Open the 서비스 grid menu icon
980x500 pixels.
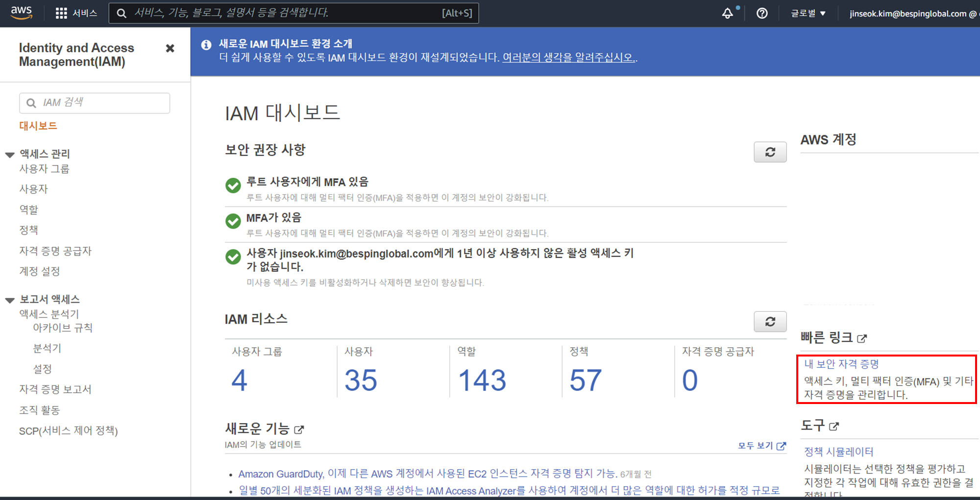click(x=61, y=13)
